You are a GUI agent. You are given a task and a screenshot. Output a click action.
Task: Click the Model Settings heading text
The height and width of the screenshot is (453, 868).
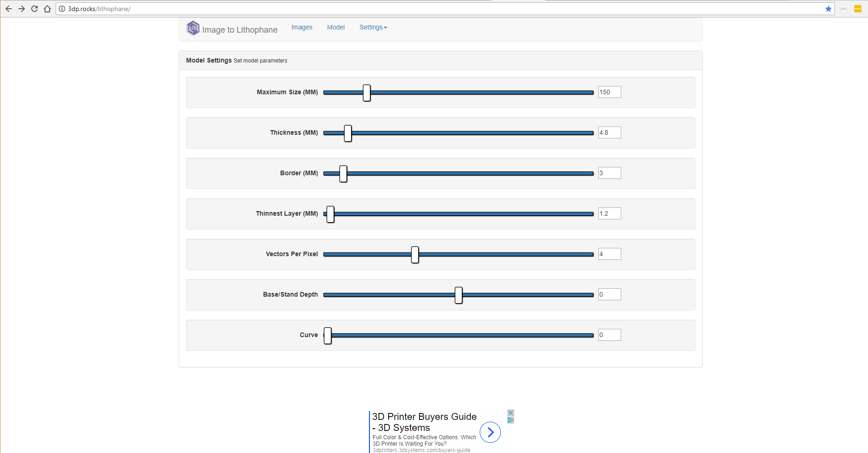209,60
